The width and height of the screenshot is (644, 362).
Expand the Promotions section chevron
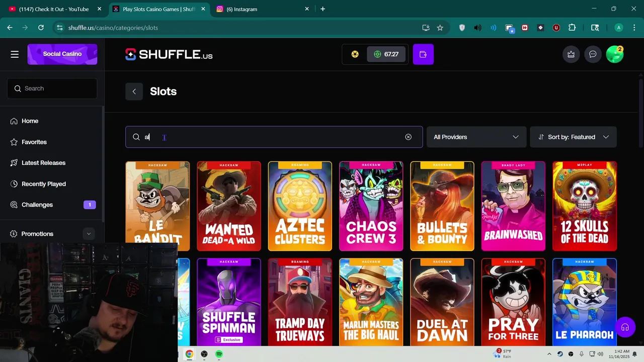point(89,234)
